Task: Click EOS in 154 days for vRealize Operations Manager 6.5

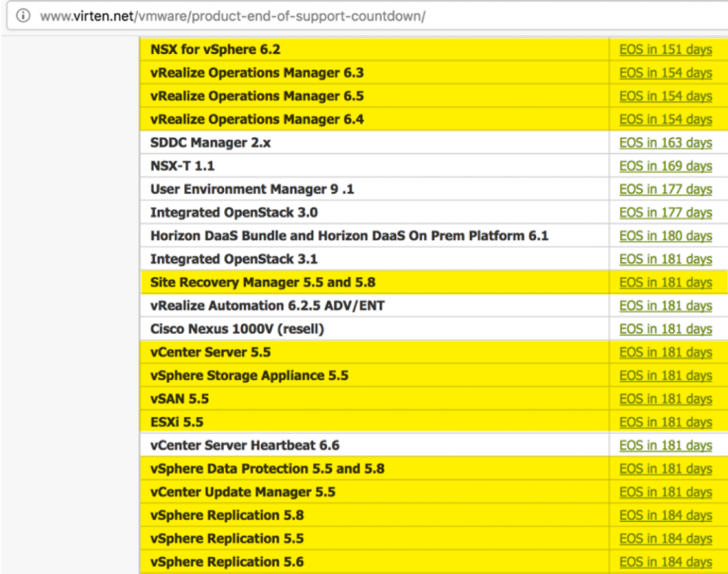Action: (666, 96)
